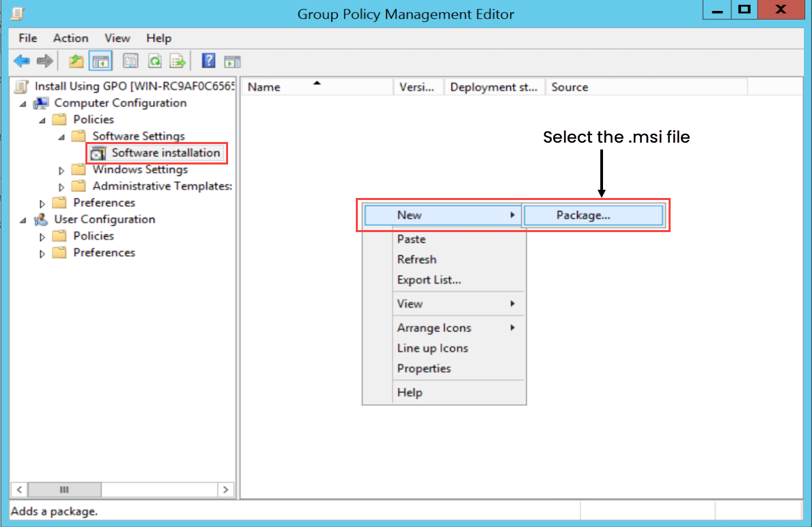Viewport: 812px width, 527px height.
Task: Select the Software installation tree item
Action: point(165,153)
